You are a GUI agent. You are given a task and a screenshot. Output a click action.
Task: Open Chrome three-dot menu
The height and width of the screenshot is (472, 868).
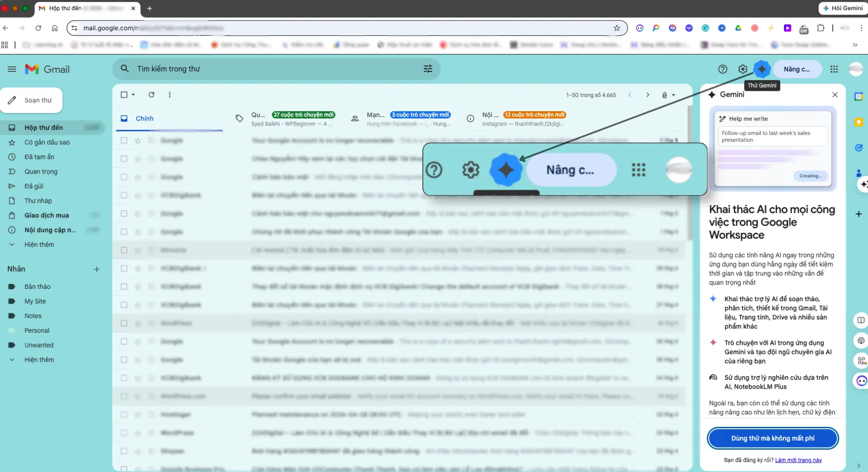tap(861, 28)
